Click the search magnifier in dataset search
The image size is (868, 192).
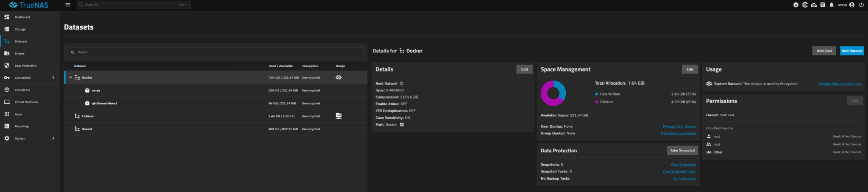pos(72,52)
